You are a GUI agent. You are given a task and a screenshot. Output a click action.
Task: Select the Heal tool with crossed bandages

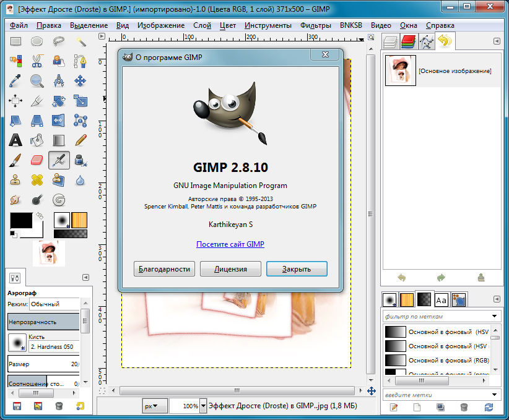[37, 180]
